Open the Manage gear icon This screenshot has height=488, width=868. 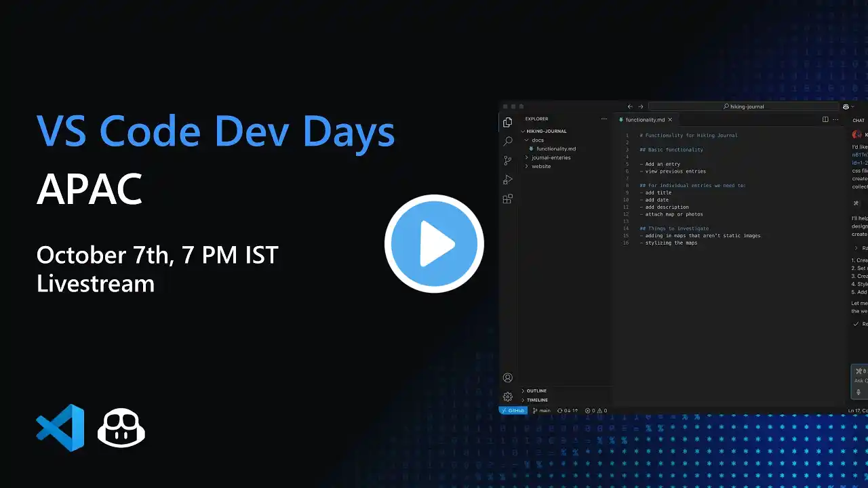507,396
